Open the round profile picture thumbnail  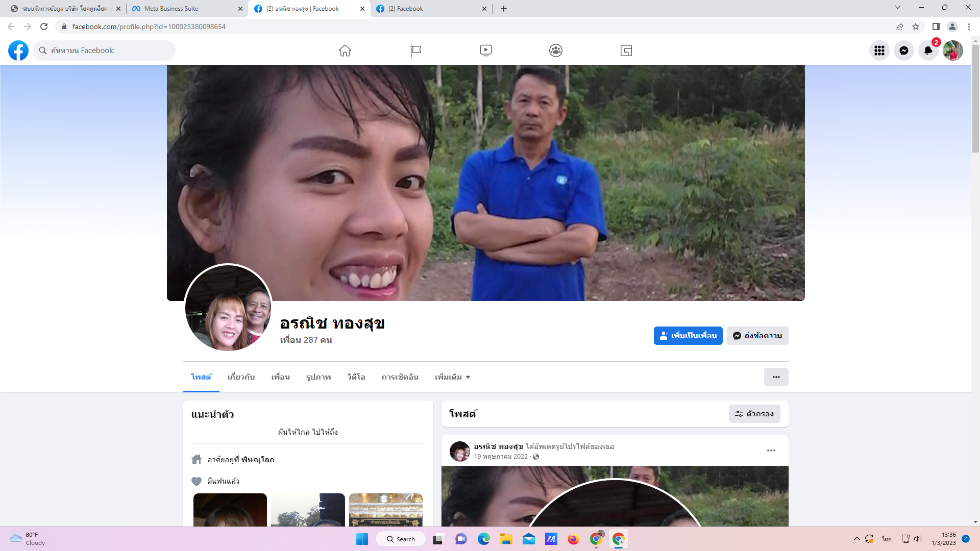[x=228, y=308]
